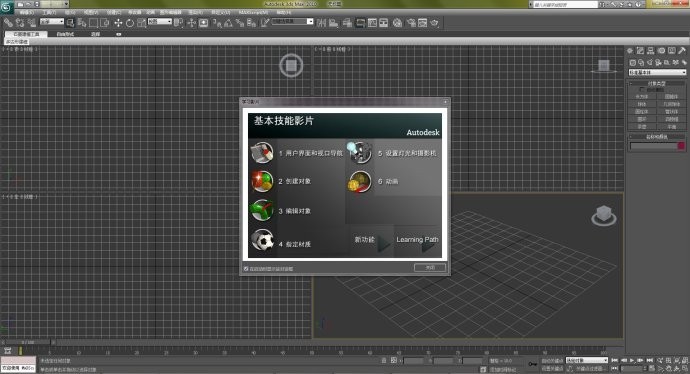Image resolution: width=690 pixels, height=374 pixels.
Task: Click the Render (teapot) icon
Action: pyautogui.click(x=434, y=23)
